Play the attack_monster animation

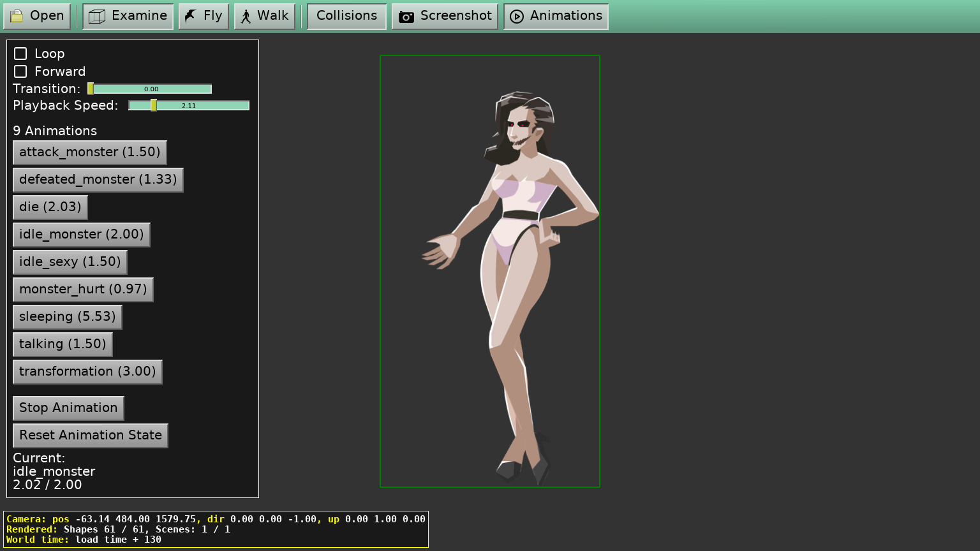(90, 152)
